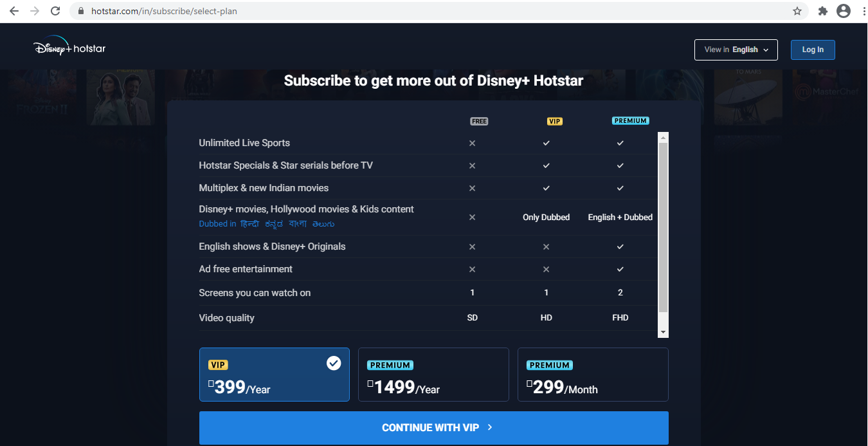Image resolution: width=868 pixels, height=446 pixels.
Task: Click the Free cross for English shows row
Action: coord(473,246)
